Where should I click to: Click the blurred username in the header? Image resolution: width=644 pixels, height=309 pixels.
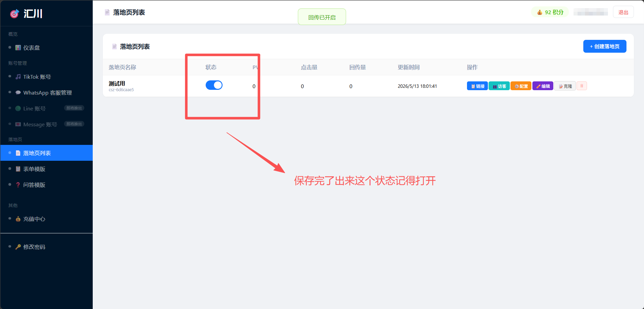pyautogui.click(x=591, y=12)
